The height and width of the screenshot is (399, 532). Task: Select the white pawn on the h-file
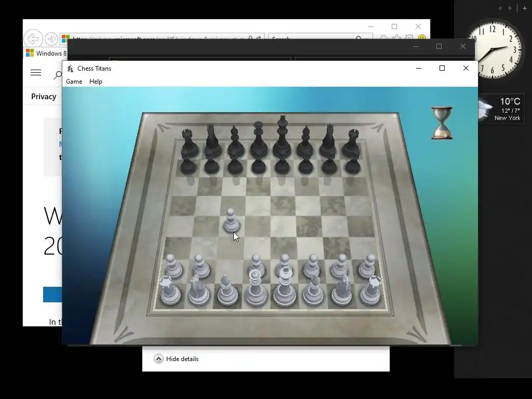pos(367,267)
